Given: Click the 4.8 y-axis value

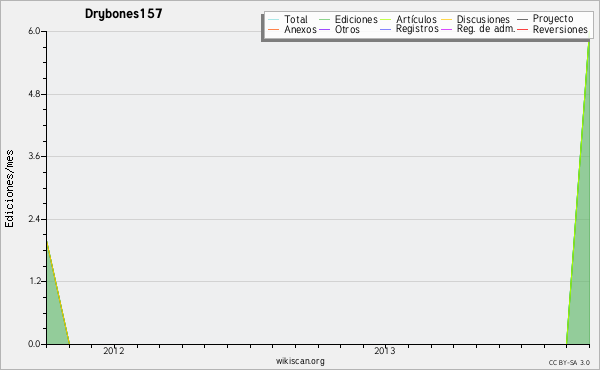Looking at the screenshot, I should click(34, 94).
